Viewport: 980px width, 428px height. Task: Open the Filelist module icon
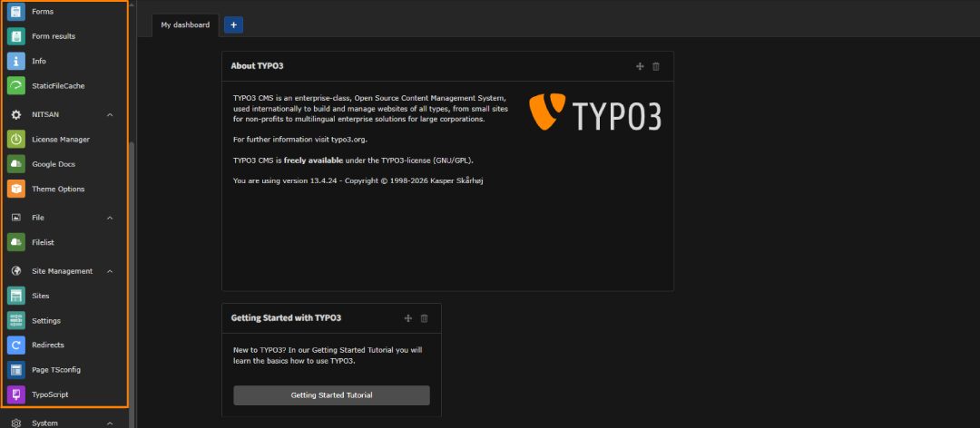coord(16,242)
